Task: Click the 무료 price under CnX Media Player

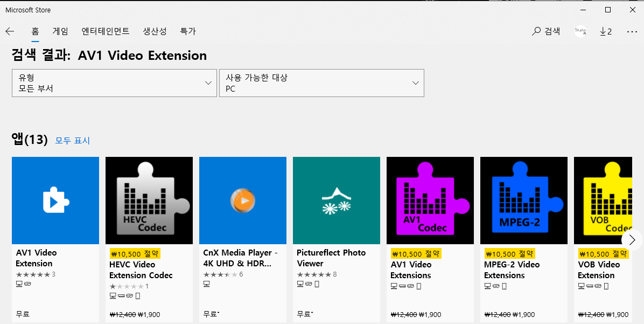Action: click(x=211, y=314)
